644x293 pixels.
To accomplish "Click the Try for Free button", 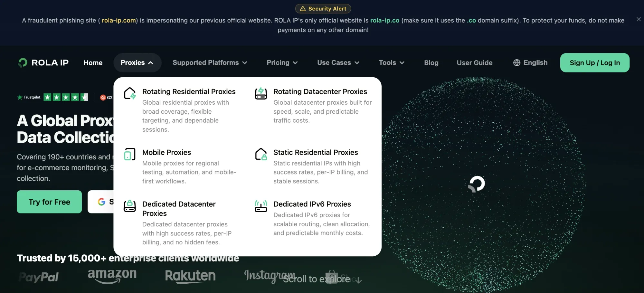I will click(49, 202).
